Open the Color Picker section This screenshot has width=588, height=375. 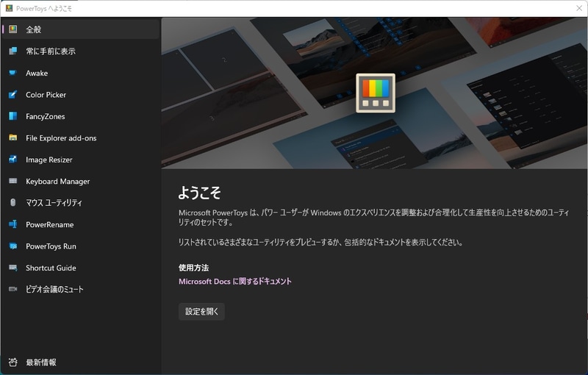point(81,95)
